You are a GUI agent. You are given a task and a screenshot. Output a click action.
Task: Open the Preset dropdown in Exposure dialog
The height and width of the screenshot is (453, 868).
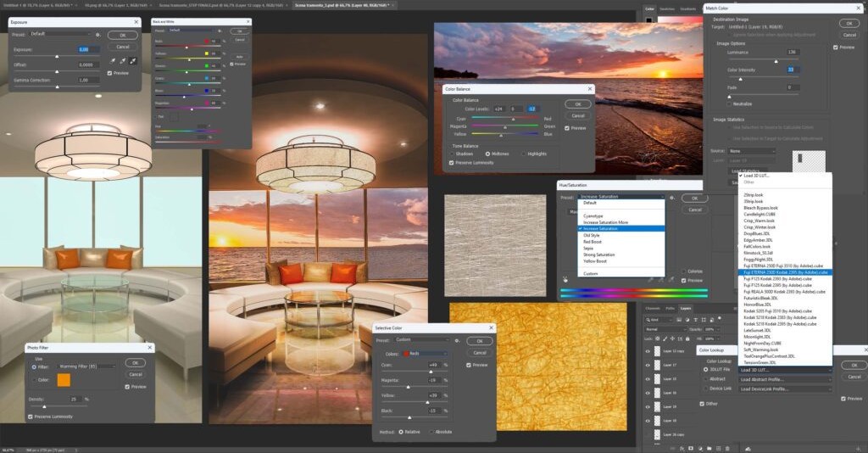60,34
